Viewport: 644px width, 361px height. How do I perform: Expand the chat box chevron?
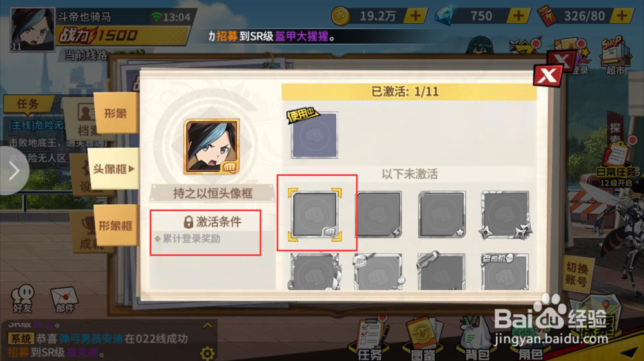pos(207,326)
